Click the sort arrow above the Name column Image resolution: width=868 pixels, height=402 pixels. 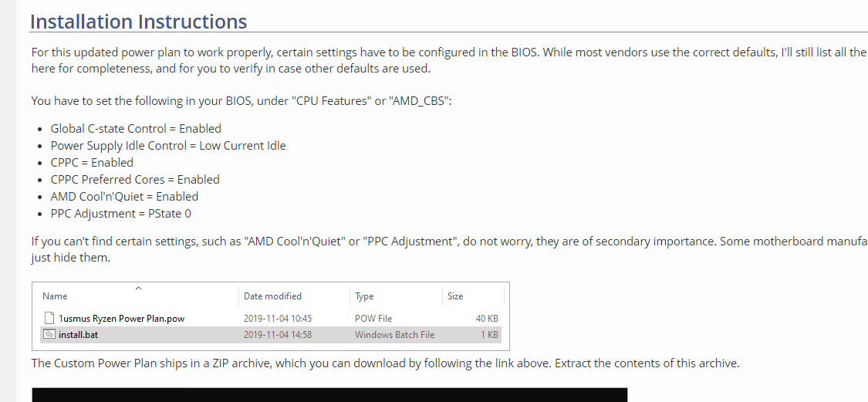138,288
